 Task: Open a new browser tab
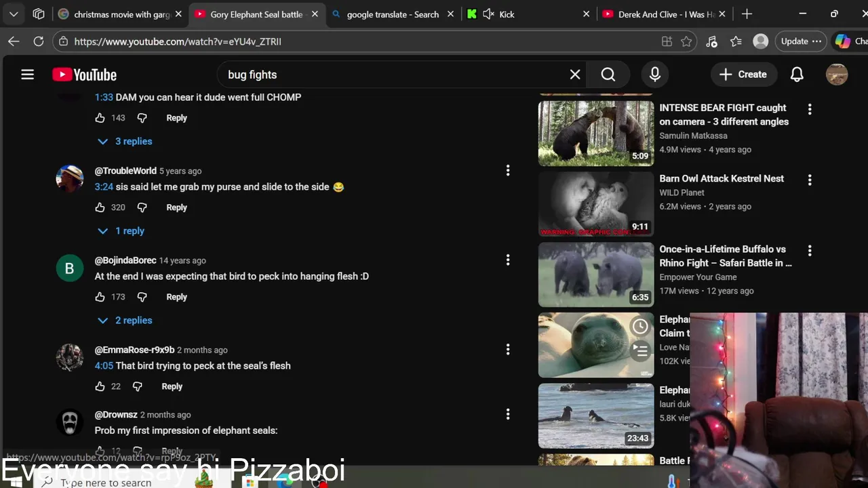[747, 14]
